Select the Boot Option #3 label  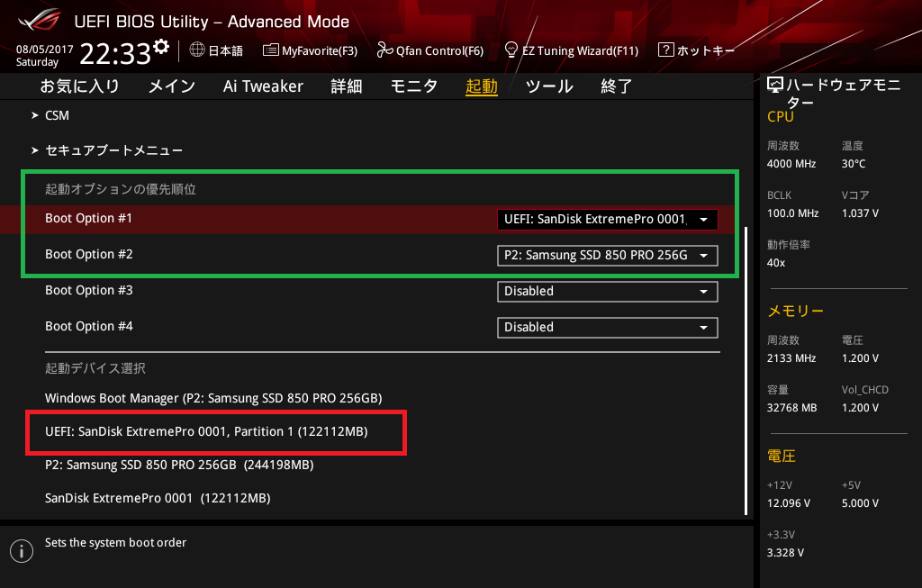click(x=89, y=290)
